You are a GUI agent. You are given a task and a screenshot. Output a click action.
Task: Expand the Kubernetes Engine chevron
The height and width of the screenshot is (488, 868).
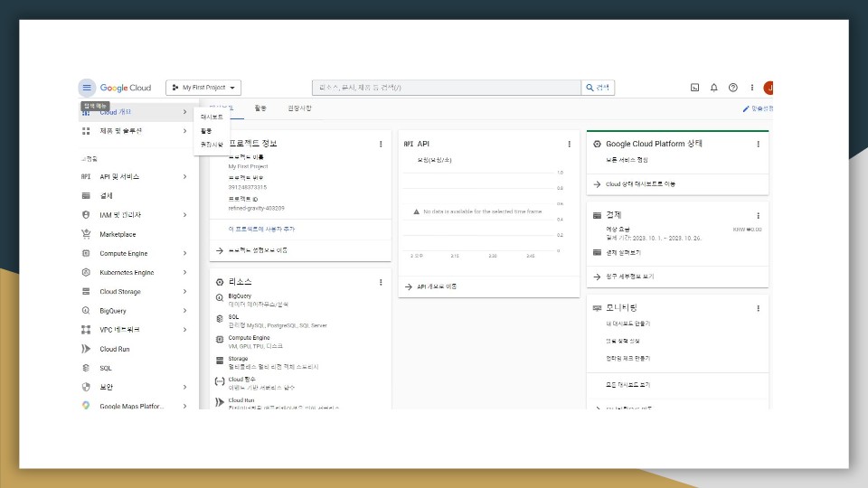coord(184,272)
